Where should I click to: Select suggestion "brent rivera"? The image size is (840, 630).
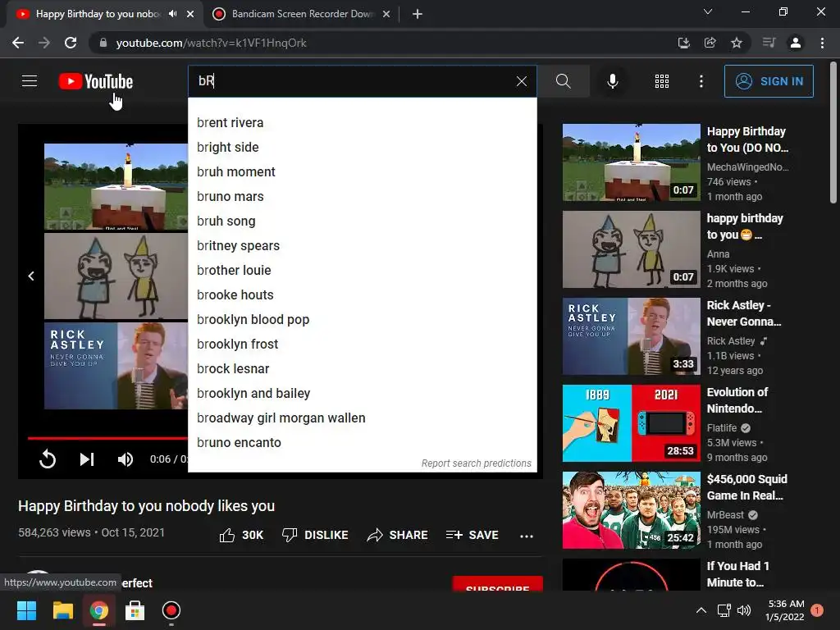coord(362,123)
